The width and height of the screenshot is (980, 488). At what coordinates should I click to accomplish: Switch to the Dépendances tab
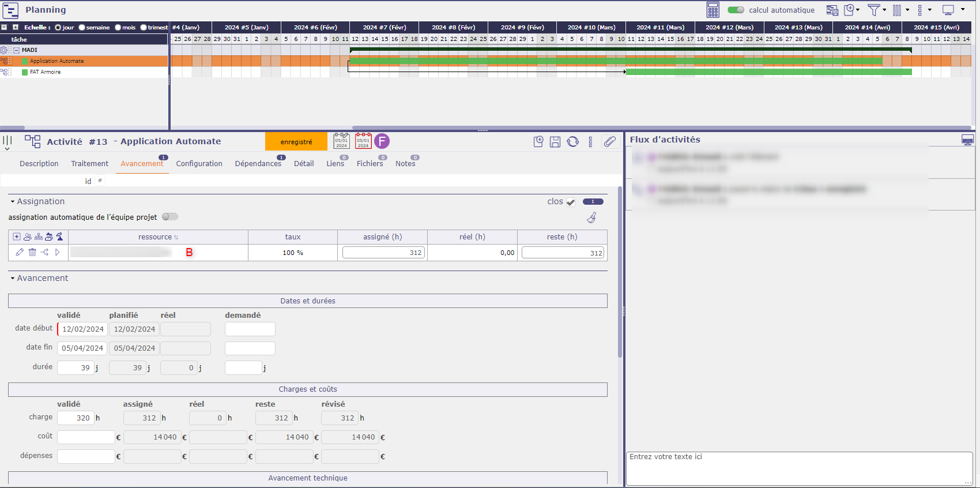[258, 164]
